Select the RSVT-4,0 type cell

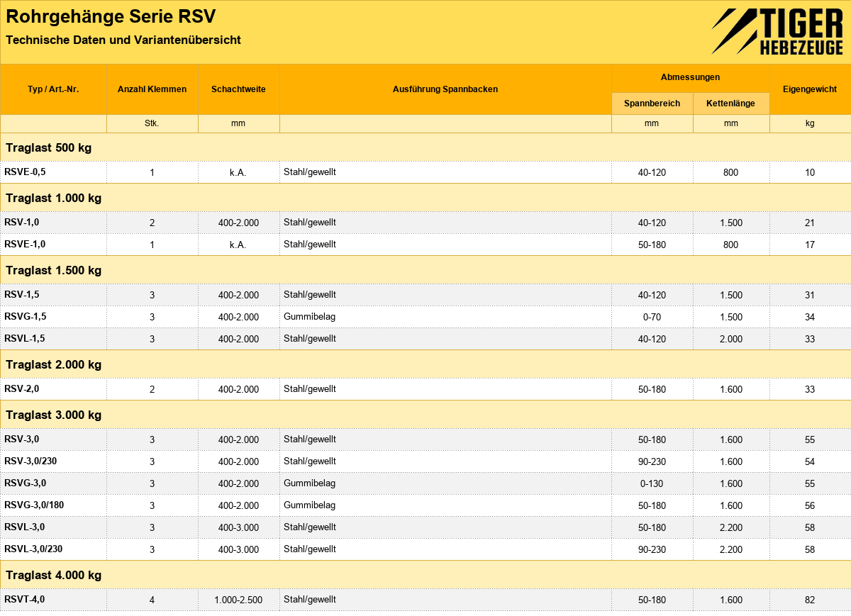[x=53, y=600]
